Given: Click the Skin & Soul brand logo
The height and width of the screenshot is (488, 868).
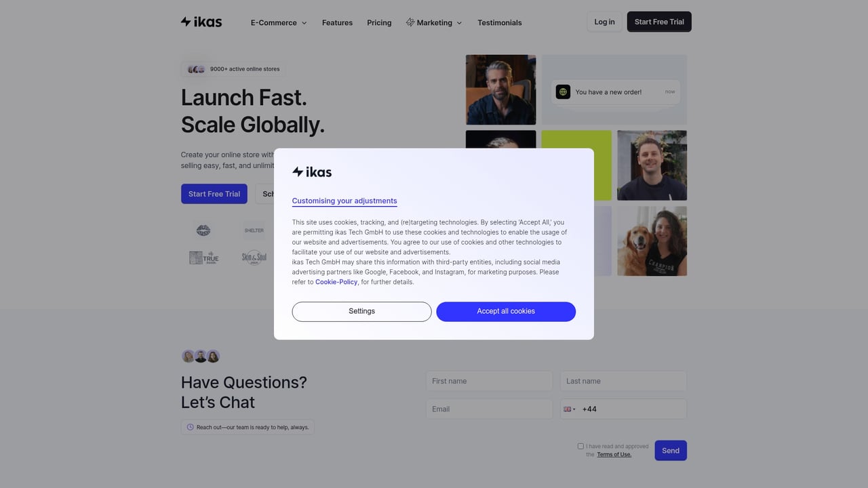Looking at the screenshot, I should (x=254, y=258).
